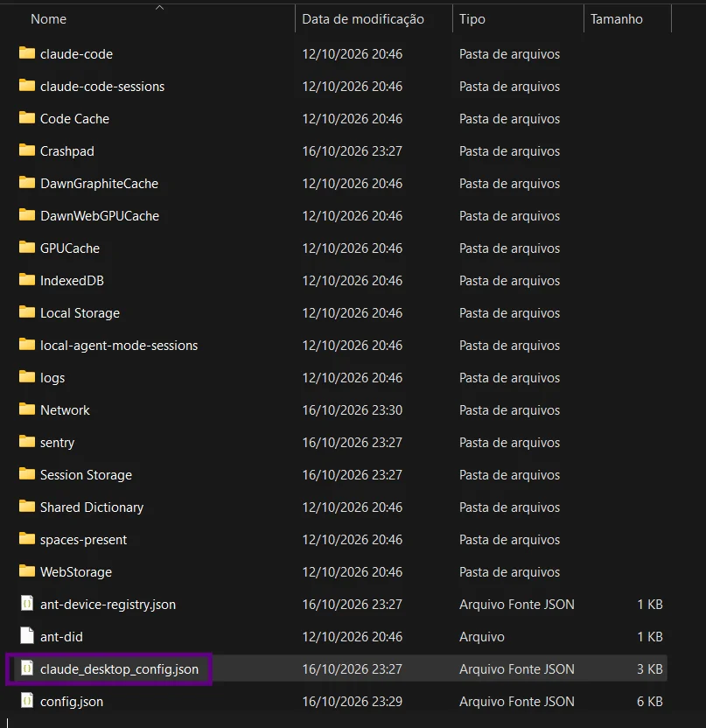
Task: Select the local-agent-mode-sessions folder name
Action: (119, 346)
